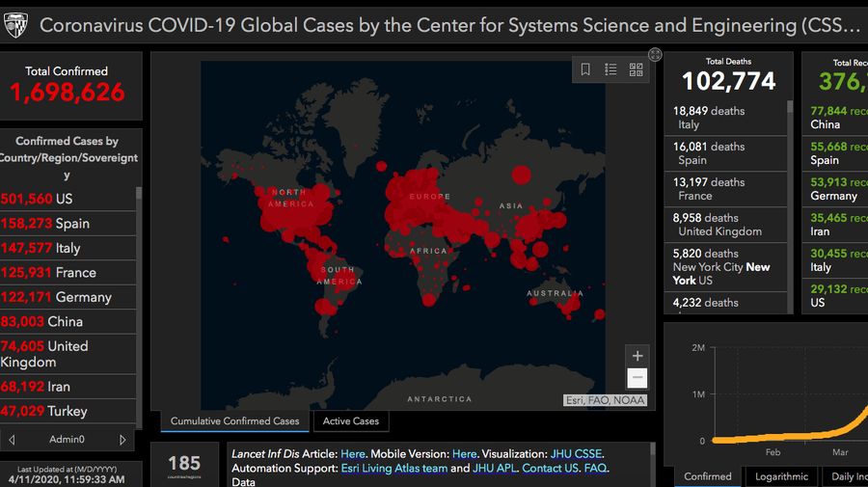Viewport: 868px width, 487px height.
Task: Switch to Cumulative Confirmed Cases tab
Action: tap(234, 421)
